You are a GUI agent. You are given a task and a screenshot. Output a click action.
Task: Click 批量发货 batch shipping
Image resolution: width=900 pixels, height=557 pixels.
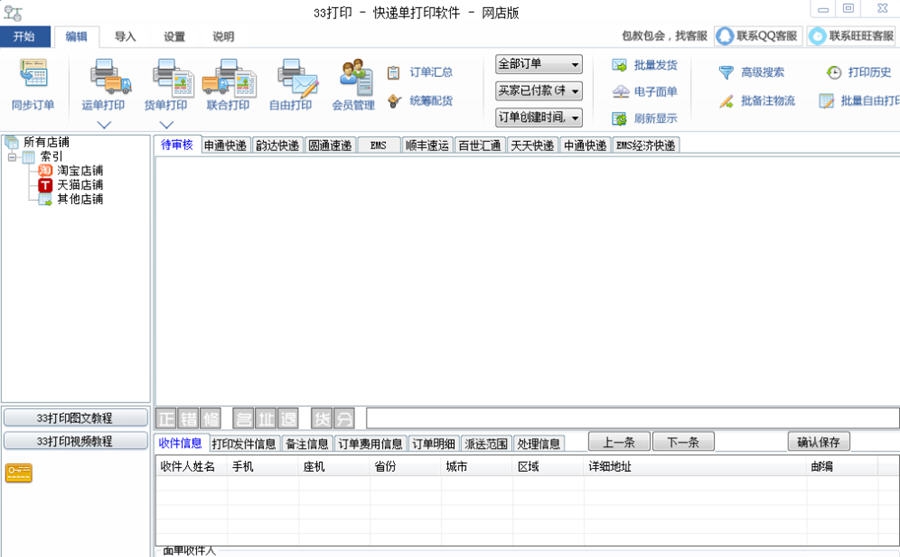tap(645, 65)
